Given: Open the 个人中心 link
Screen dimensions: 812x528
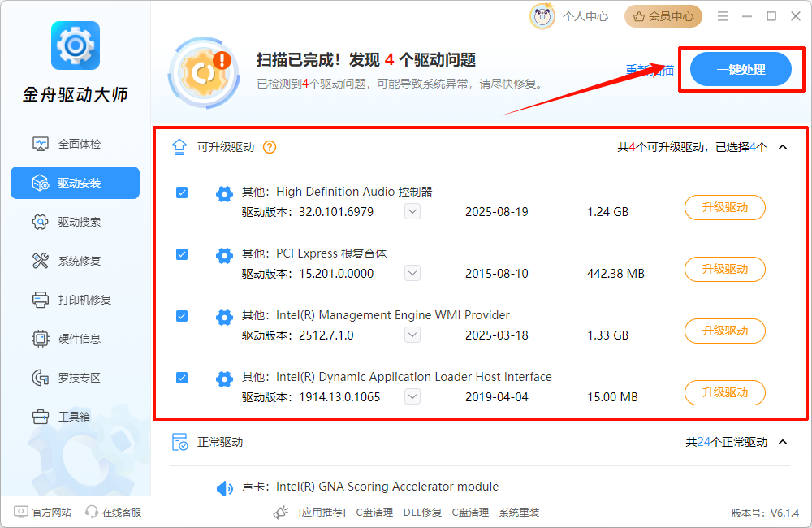Looking at the screenshot, I should point(585,16).
